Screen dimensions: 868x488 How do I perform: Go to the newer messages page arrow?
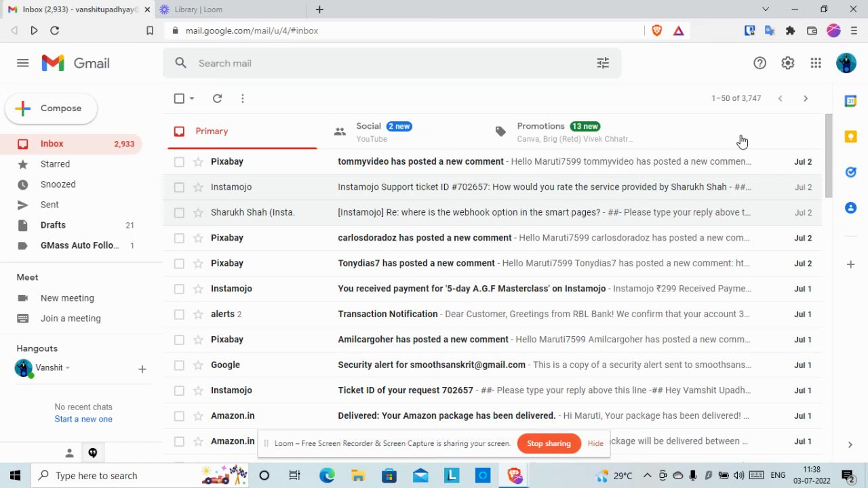click(780, 98)
